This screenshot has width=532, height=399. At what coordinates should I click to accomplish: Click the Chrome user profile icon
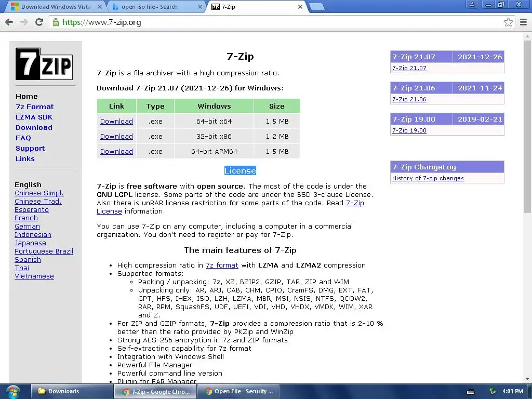(472, 4)
